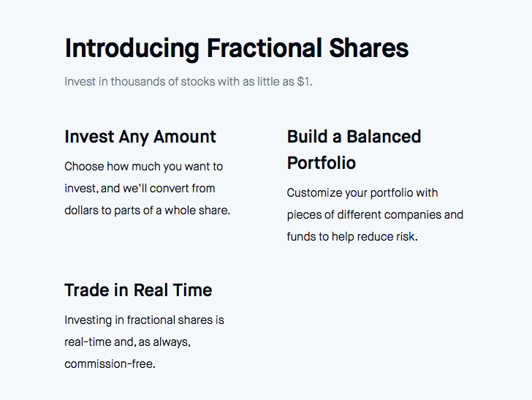Click the Introducing Fractional Shares headline

click(237, 49)
